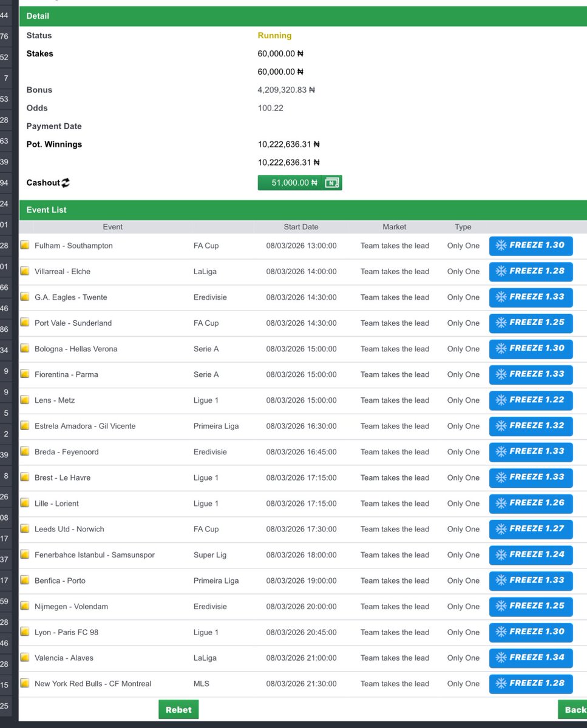The image size is (587, 728).
Task: Click yellow status icon for Benfica - Porto
Action: point(25,581)
